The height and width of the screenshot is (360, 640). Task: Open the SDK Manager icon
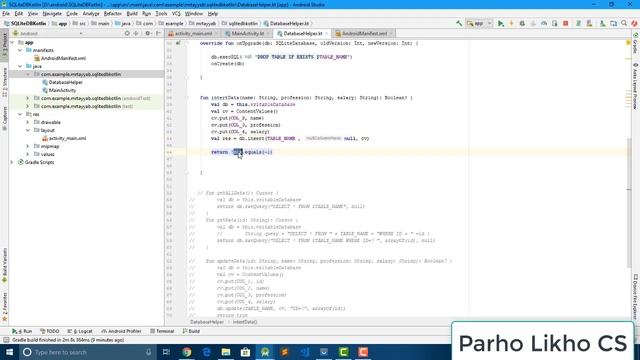(602, 23)
